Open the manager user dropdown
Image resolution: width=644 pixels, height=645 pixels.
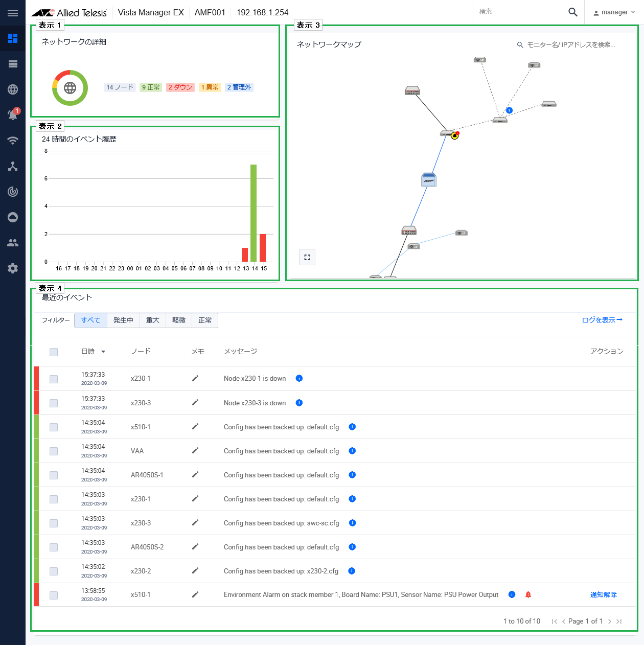click(614, 12)
